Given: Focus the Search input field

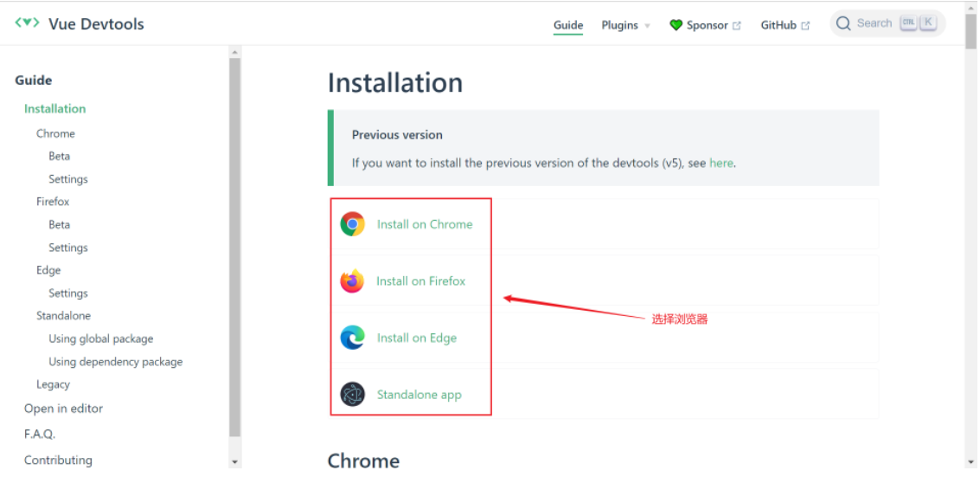Looking at the screenshot, I should [x=874, y=23].
